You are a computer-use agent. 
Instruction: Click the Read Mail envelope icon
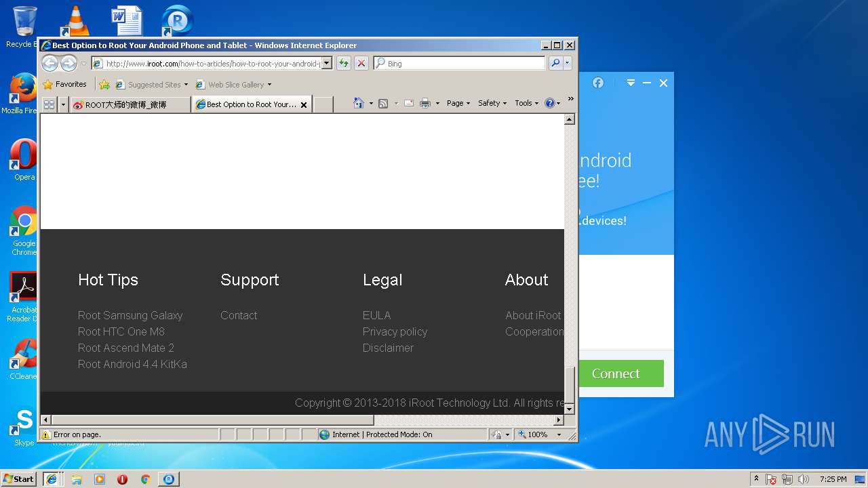click(x=409, y=103)
